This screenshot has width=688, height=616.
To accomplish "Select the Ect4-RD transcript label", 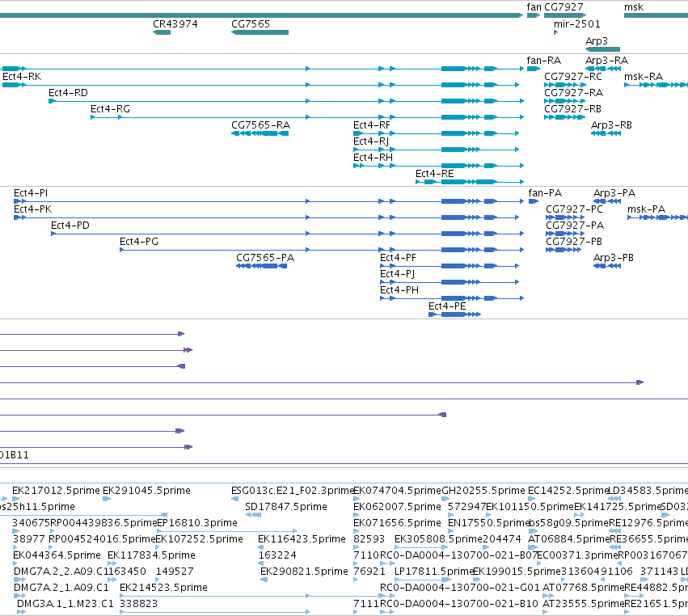I will 69,93.
